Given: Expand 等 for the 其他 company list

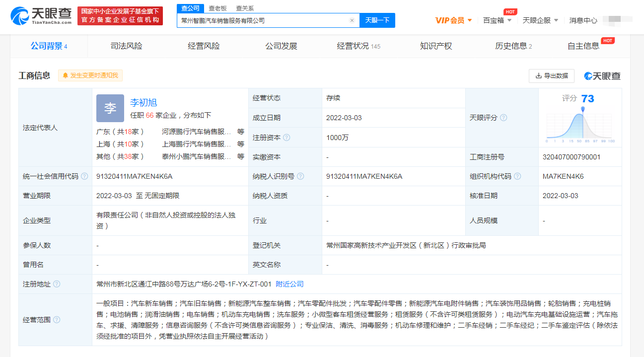Looking at the screenshot, I should [x=241, y=156].
